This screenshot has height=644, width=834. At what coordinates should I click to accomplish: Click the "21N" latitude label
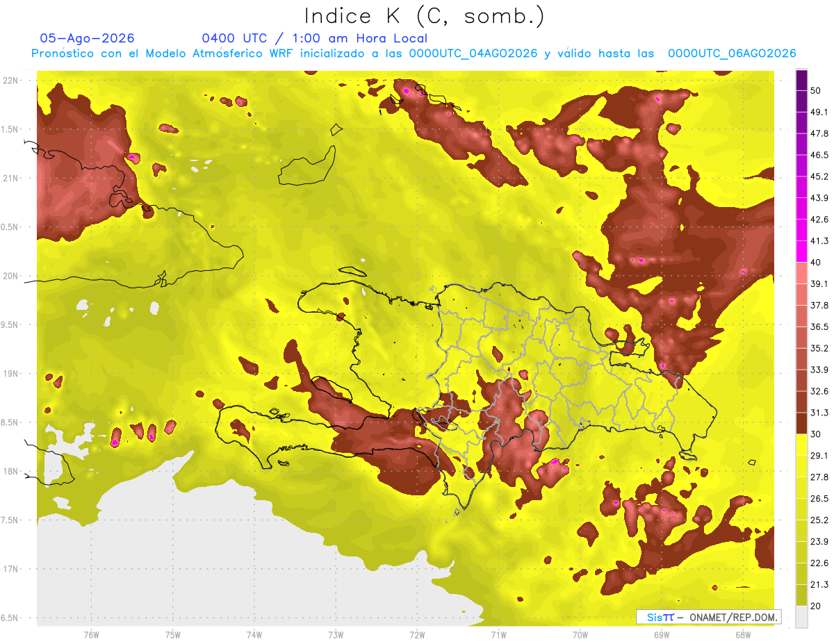tap(11, 178)
